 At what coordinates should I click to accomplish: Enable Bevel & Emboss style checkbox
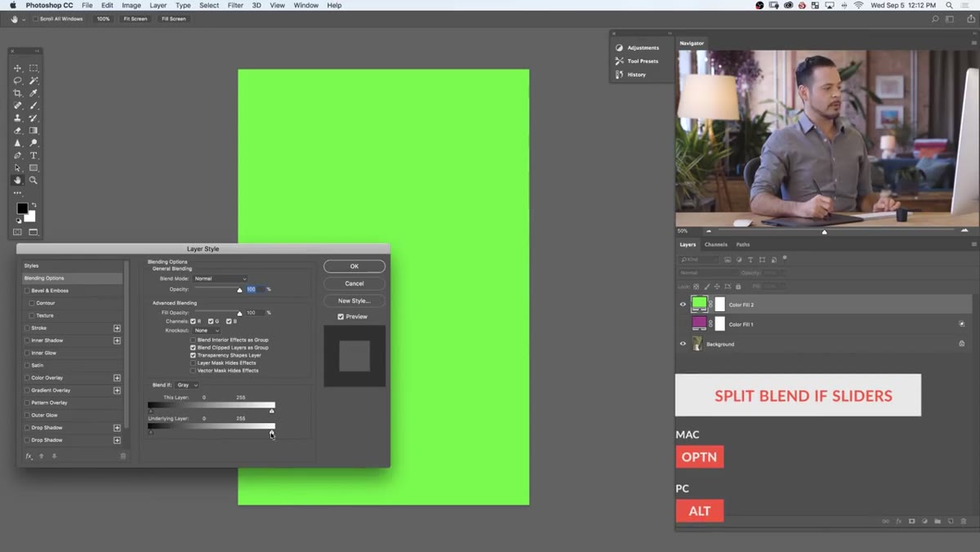coord(27,291)
